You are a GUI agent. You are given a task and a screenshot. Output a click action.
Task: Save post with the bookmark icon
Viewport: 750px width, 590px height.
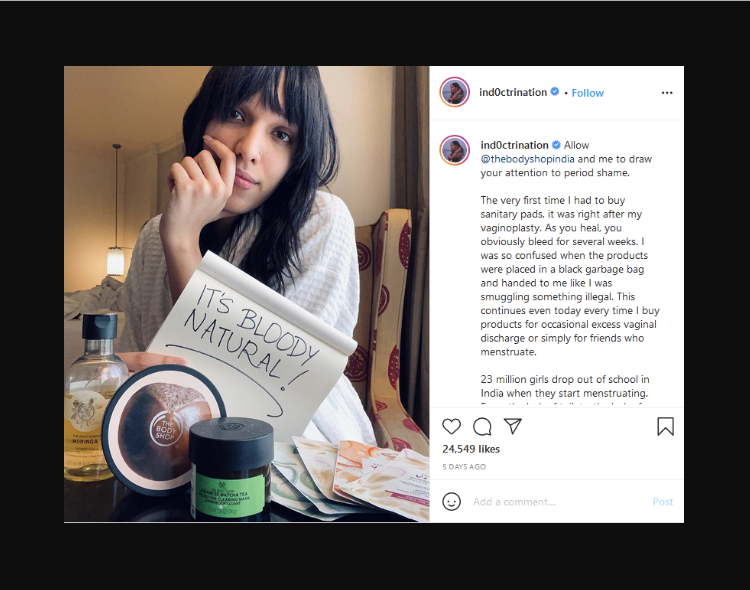[665, 426]
